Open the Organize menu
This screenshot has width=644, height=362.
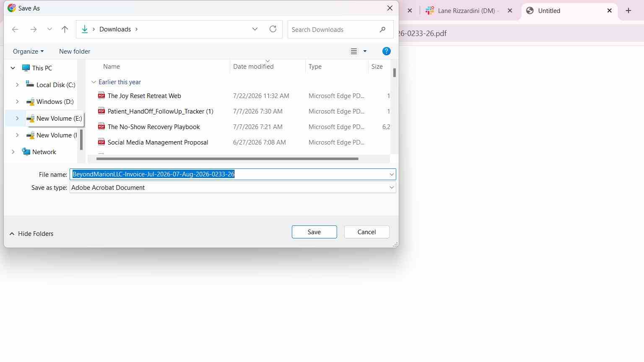tap(28, 51)
